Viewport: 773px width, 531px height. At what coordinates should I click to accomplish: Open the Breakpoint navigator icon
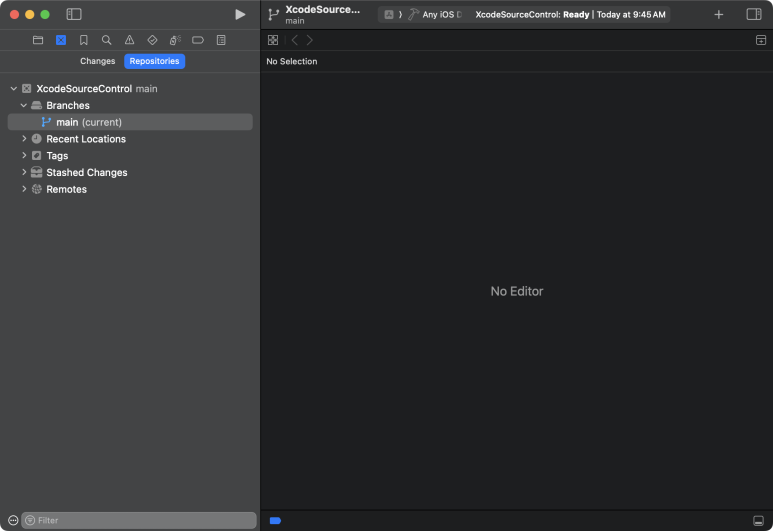pyautogui.click(x=198, y=40)
